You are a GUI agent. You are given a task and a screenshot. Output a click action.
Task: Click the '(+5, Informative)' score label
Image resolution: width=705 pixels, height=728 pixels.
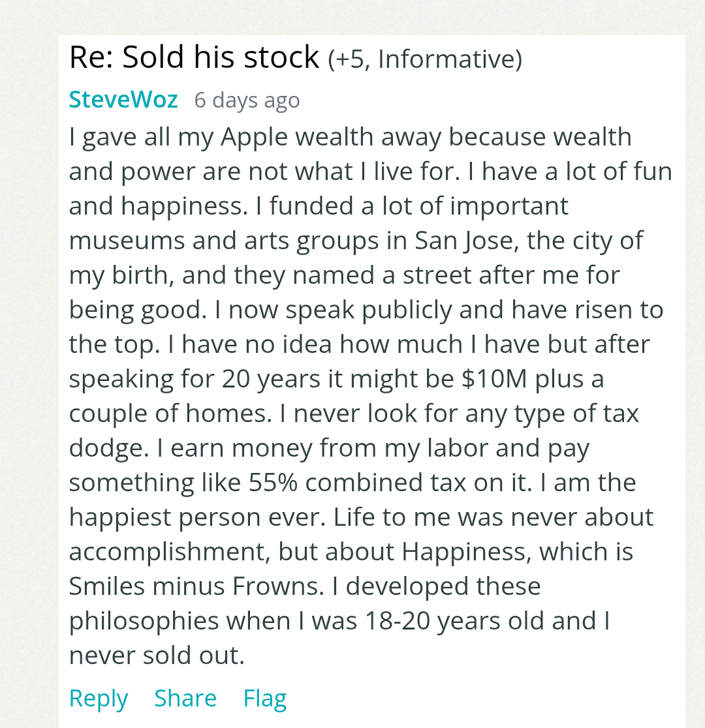[425, 59]
